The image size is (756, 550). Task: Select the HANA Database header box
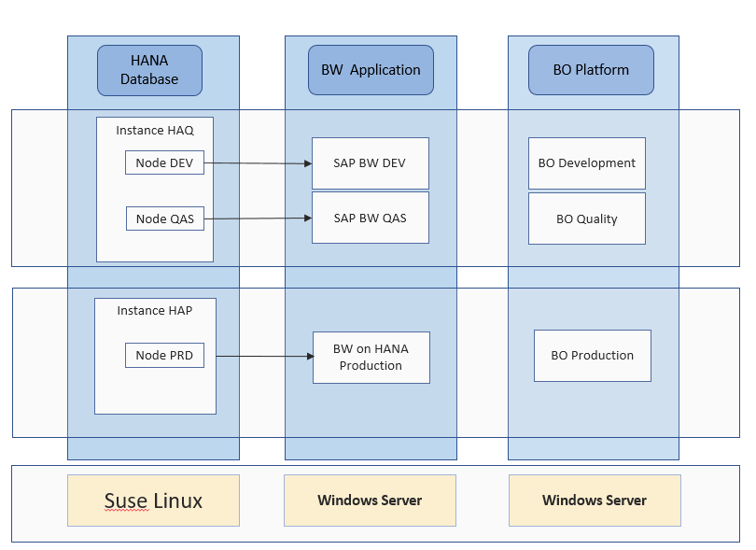click(149, 70)
